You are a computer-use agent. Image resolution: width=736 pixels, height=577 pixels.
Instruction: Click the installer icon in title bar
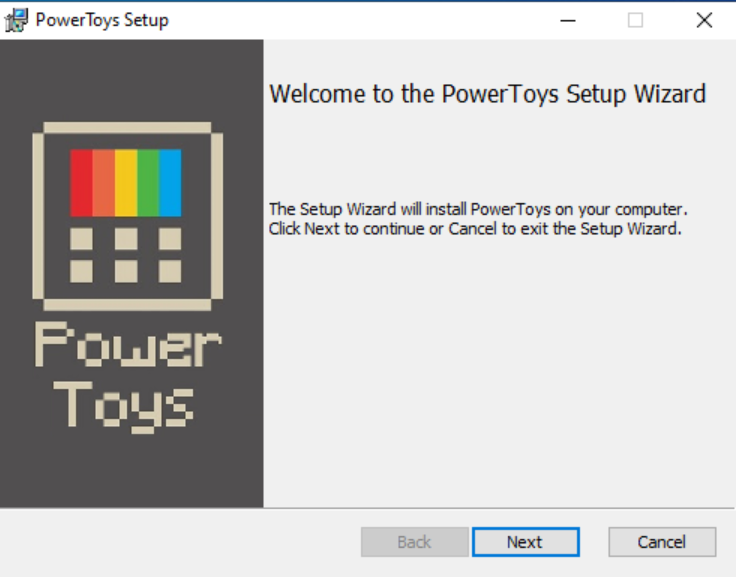tap(16, 20)
